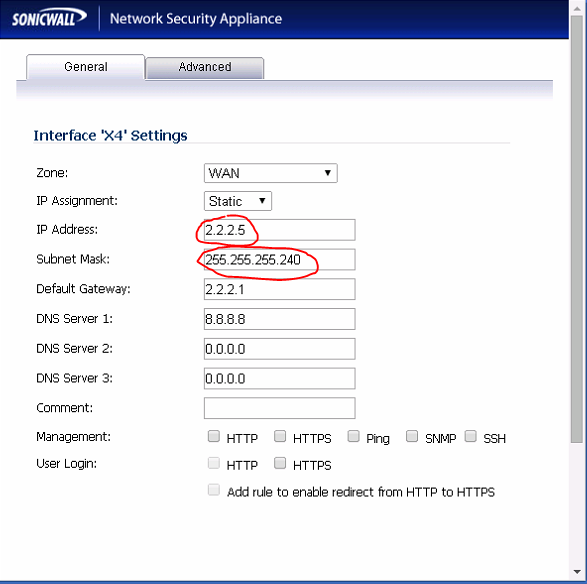Image resolution: width=587 pixels, height=584 pixels.
Task: Click the Default Gateway field
Action: click(280, 289)
